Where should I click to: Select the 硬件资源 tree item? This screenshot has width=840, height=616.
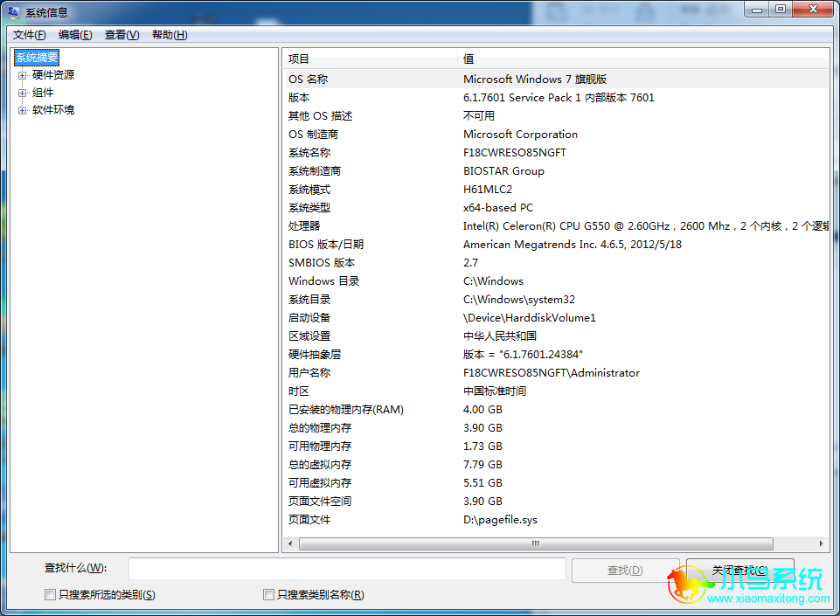pyautogui.click(x=53, y=75)
